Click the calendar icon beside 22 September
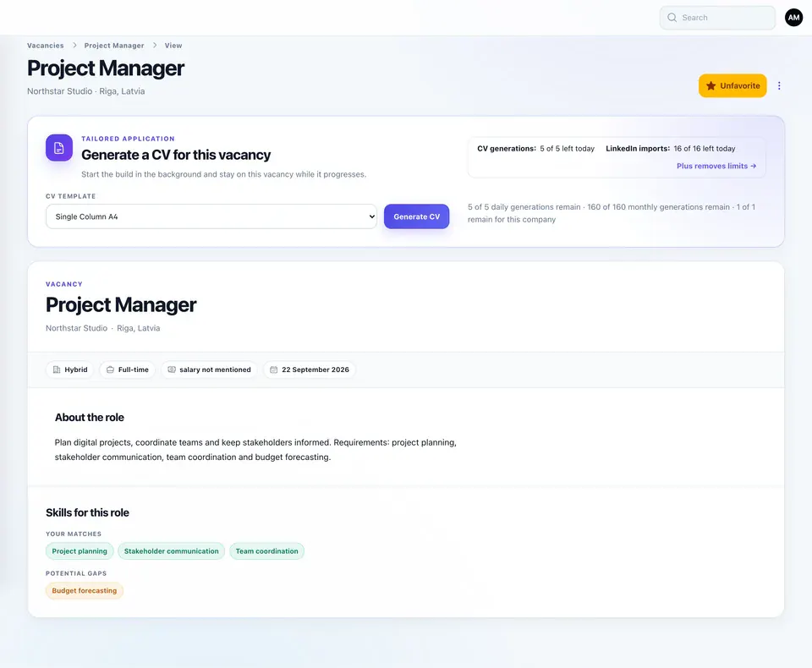Screen dimensions: 812x668 pos(273,370)
